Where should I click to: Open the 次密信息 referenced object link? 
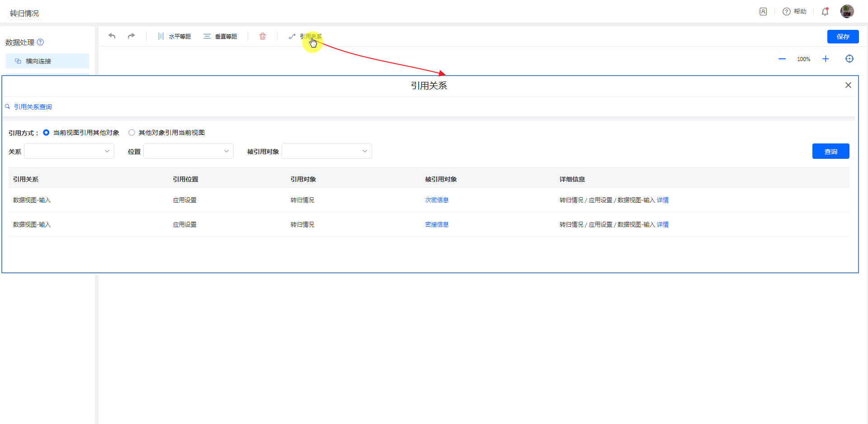click(437, 200)
